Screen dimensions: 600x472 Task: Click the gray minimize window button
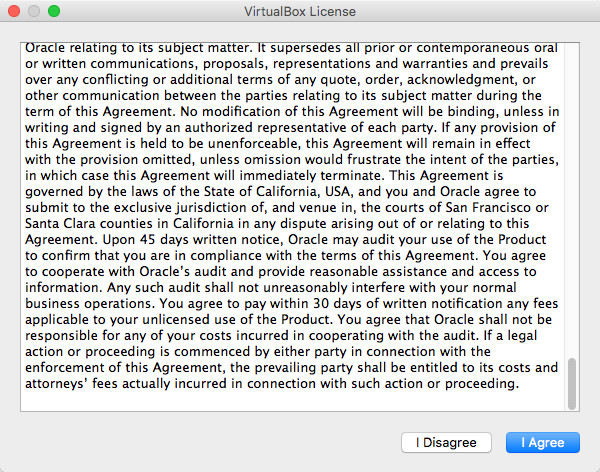coord(34,11)
